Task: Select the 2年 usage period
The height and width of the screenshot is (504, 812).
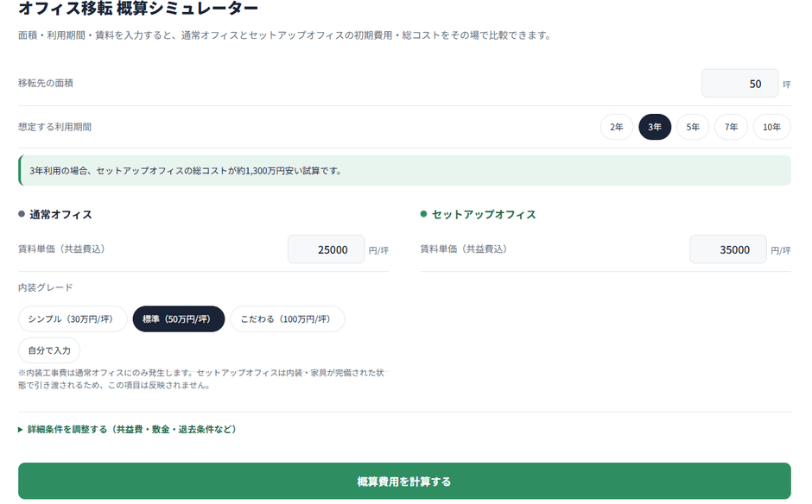Action: [616, 127]
